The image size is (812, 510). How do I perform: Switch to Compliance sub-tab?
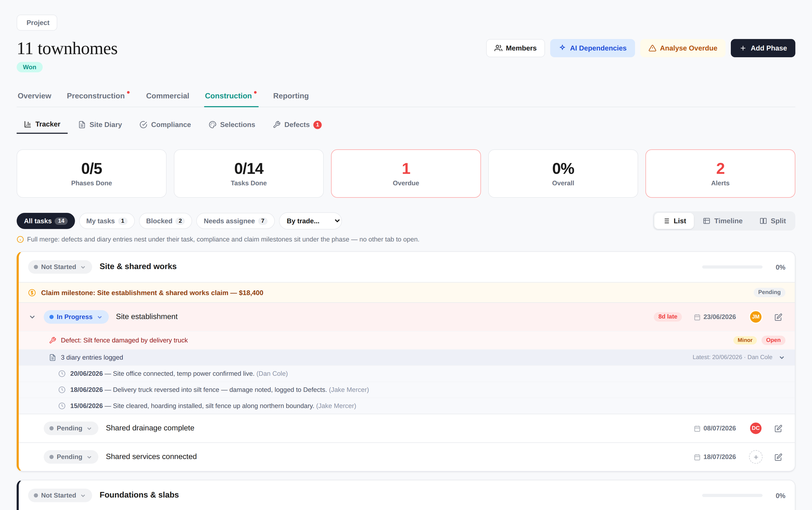pyautogui.click(x=165, y=125)
